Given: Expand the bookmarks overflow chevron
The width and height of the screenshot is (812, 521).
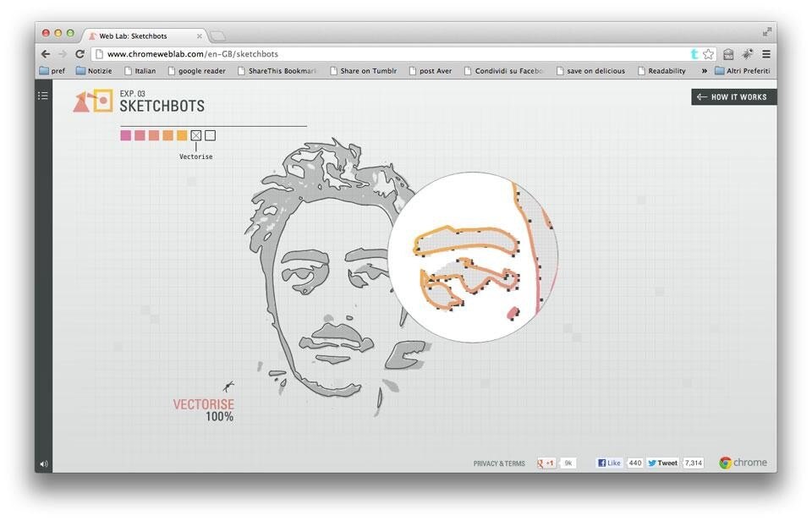Looking at the screenshot, I should pos(704,71).
